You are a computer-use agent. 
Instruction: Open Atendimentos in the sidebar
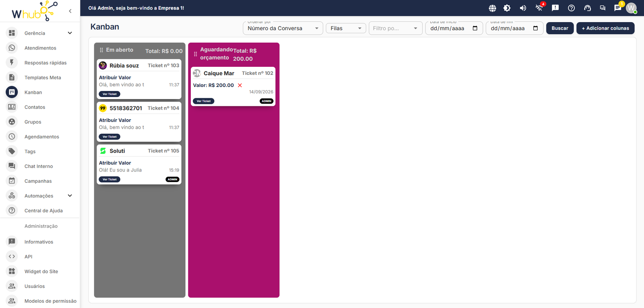click(x=40, y=48)
